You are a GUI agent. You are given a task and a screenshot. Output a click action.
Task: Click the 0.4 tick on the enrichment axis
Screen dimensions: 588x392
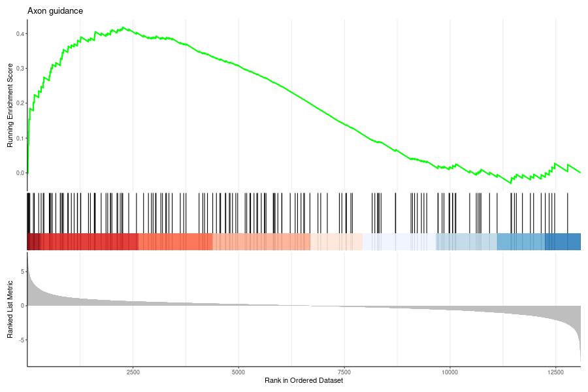20,34
